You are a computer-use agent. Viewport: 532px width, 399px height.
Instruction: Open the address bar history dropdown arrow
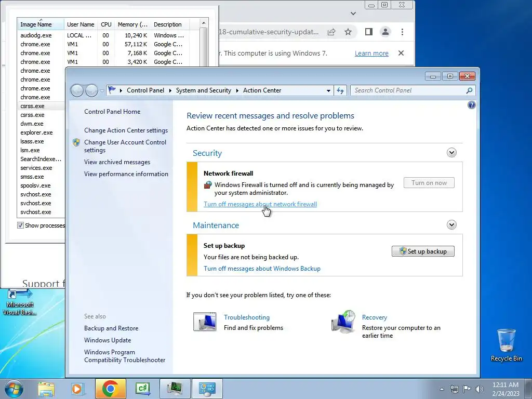coord(328,90)
